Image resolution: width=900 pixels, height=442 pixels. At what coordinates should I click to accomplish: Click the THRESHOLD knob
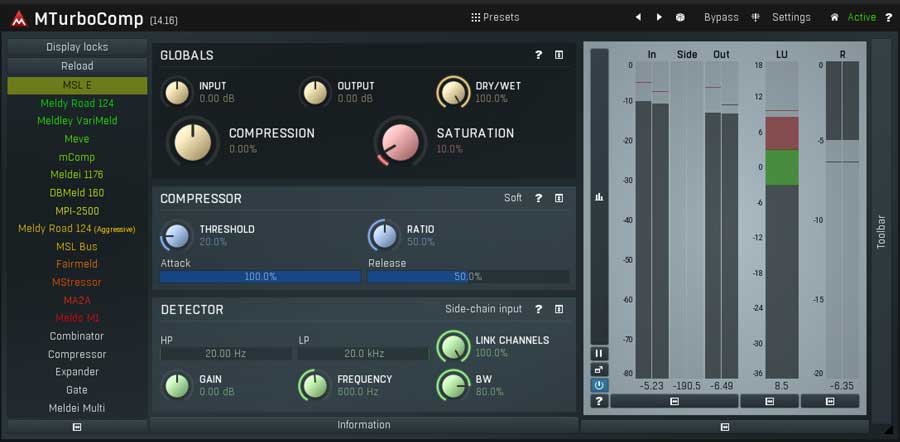pos(177,236)
